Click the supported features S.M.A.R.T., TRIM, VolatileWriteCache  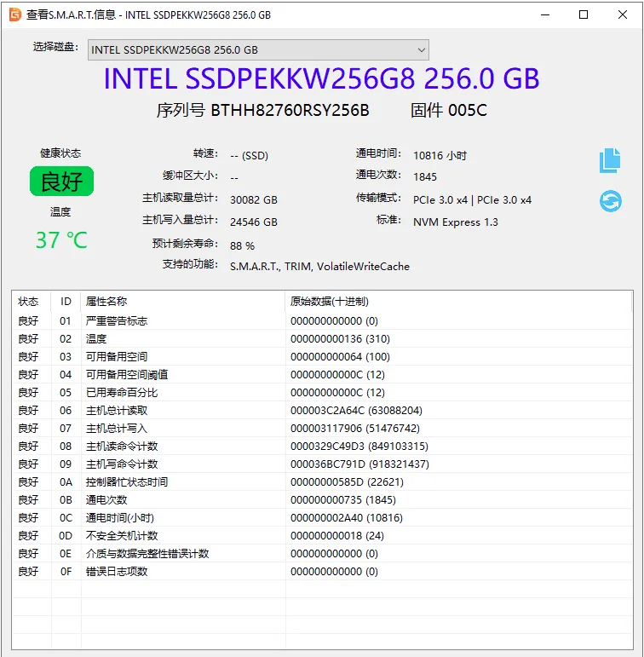(x=319, y=267)
